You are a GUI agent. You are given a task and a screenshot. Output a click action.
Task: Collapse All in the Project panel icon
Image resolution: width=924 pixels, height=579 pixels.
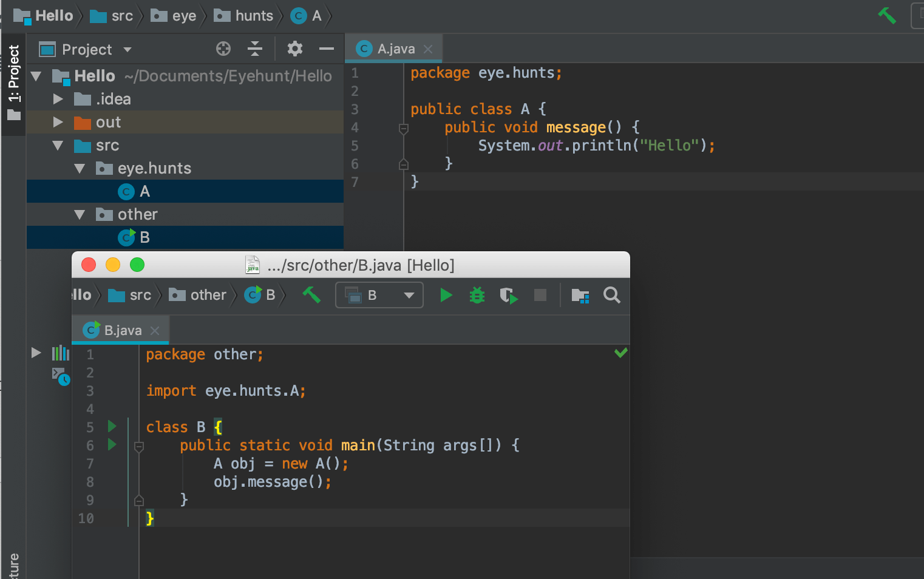point(255,49)
